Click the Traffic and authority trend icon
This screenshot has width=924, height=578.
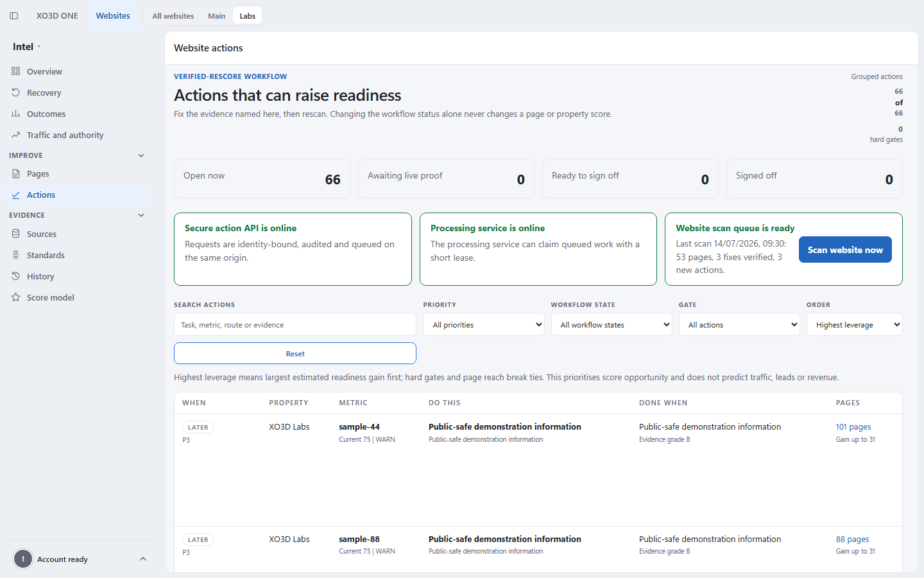16,135
